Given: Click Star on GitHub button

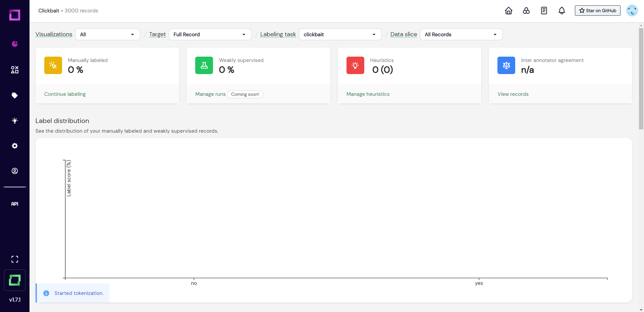Looking at the screenshot, I should click(598, 11).
